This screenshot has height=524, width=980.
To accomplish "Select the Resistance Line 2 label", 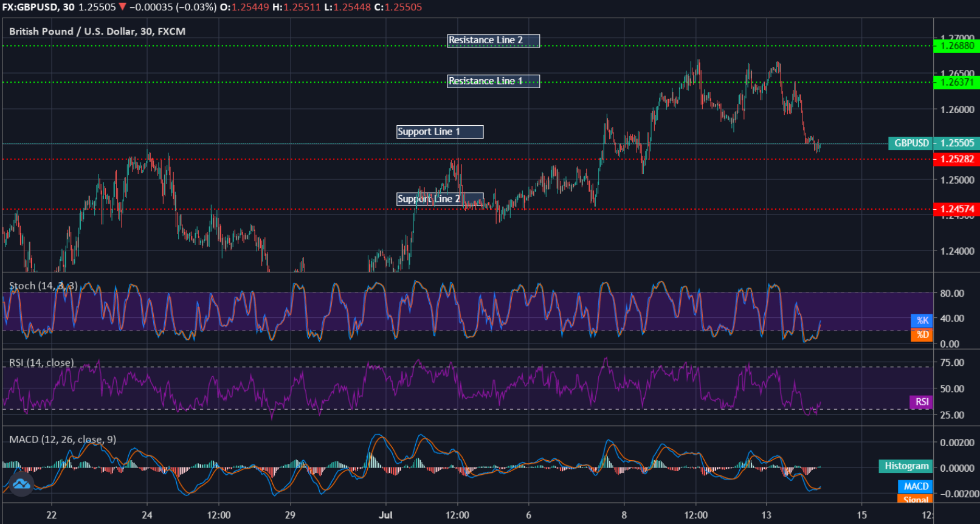I will (x=493, y=40).
